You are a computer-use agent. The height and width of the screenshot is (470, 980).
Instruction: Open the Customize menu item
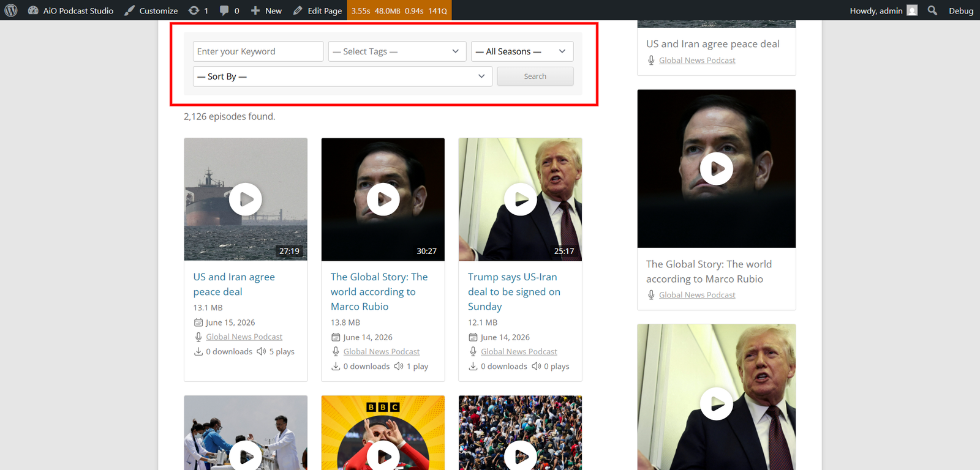(151, 10)
